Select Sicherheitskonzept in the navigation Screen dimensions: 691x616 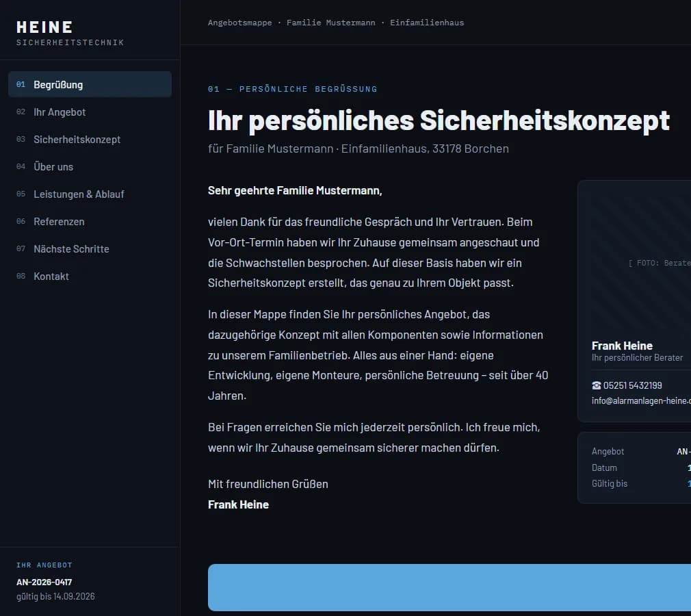[x=90, y=140]
